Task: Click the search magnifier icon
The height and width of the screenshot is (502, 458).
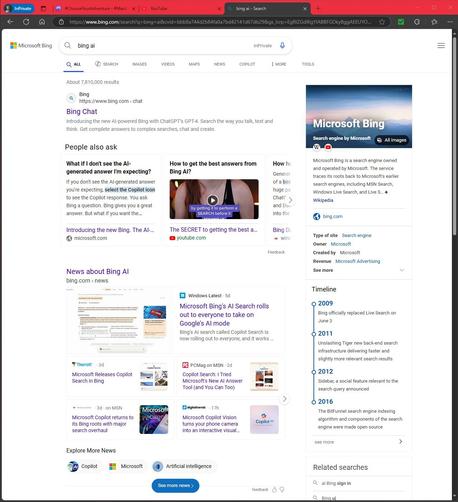Action: click(68, 45)
